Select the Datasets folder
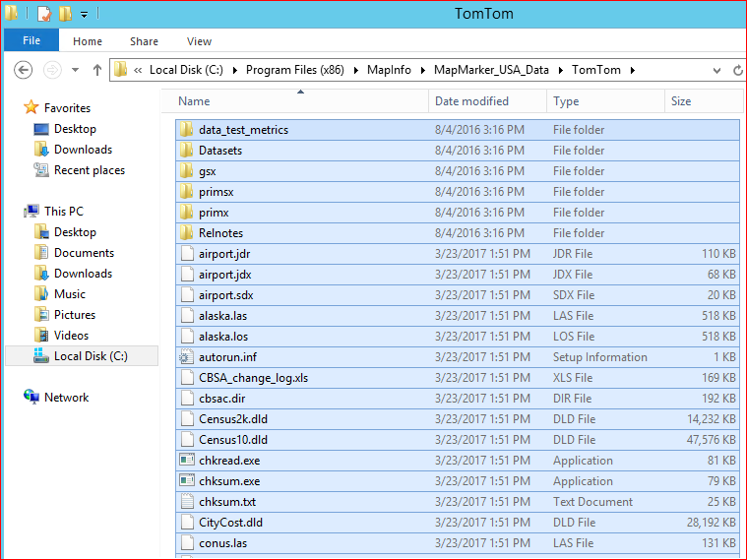The height and width of the screenshot is (560, 747). (x=219, y=151)
